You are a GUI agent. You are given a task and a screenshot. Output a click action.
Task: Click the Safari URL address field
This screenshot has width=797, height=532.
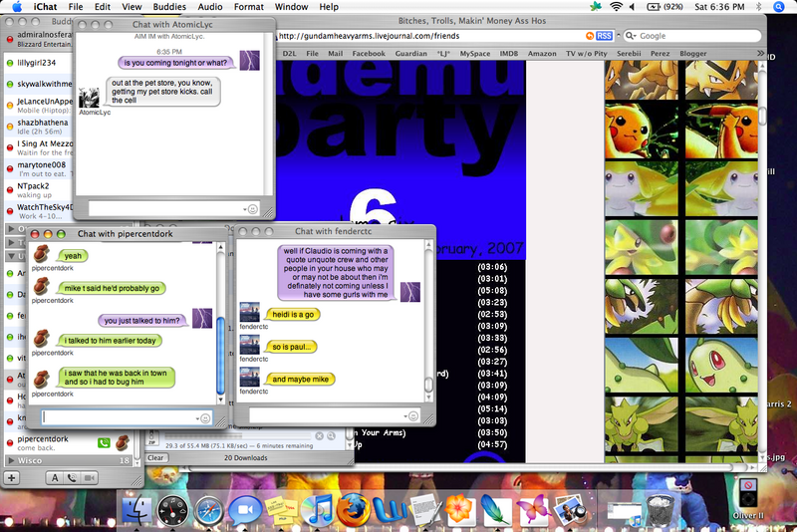point(429,36)
